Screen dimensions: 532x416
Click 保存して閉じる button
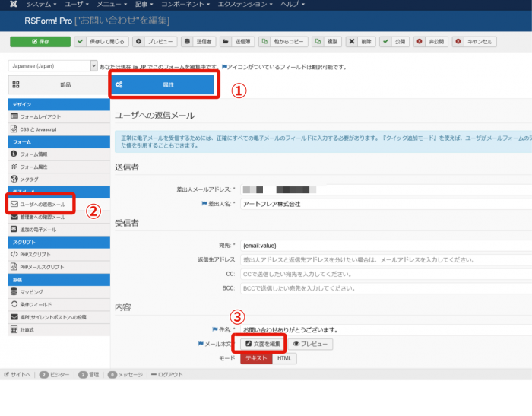(101, 41)
